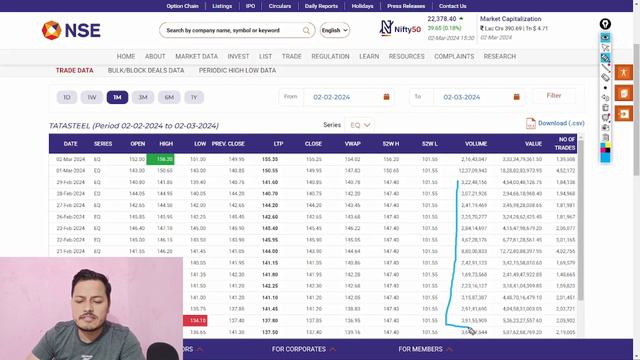Open the TRADE menu item
Screen dimensions: 640x360
291,56
